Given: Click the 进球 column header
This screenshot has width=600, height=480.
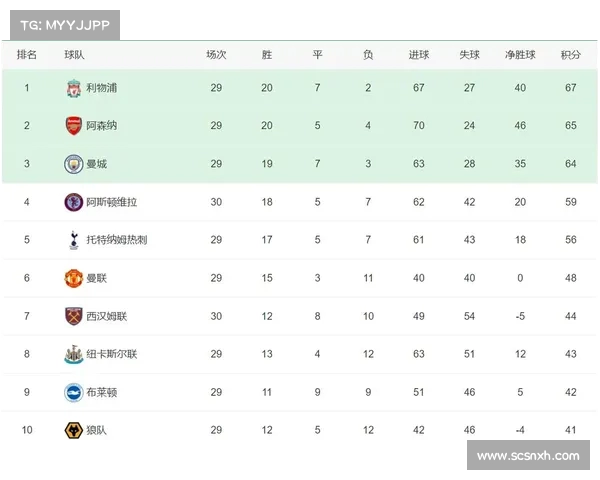Looking at the screenshot, I should click(419, 55).
